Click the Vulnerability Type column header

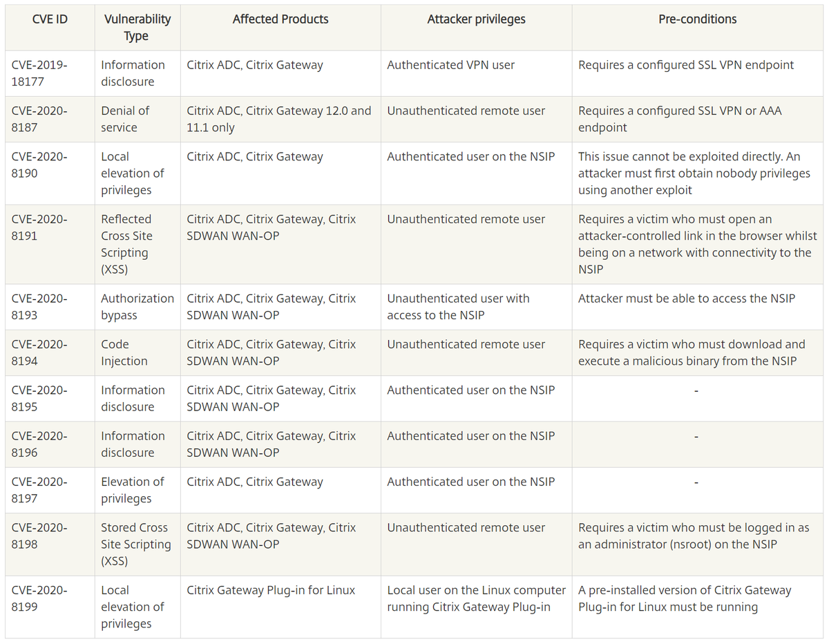click(137, 28)
